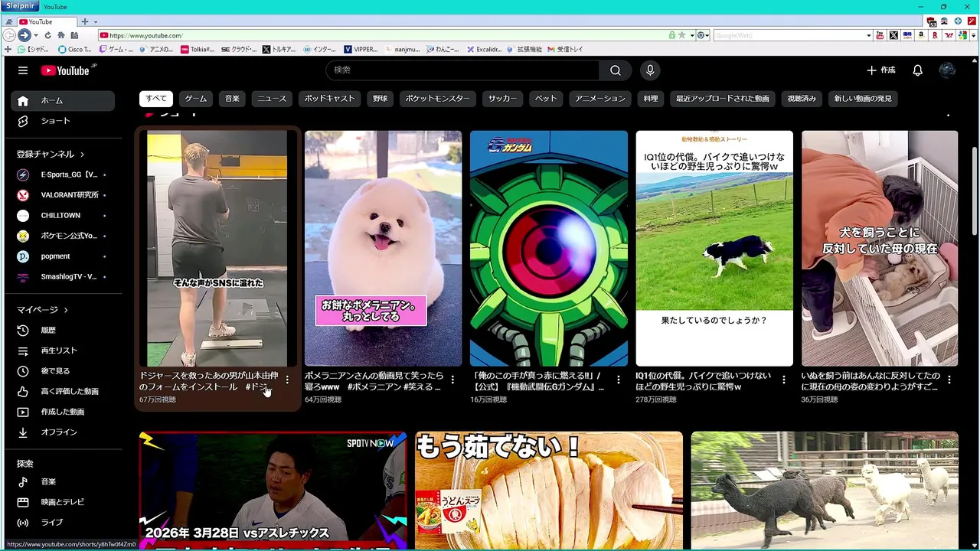
Task: Click the bookmark star in address bar
Action: 681,35
